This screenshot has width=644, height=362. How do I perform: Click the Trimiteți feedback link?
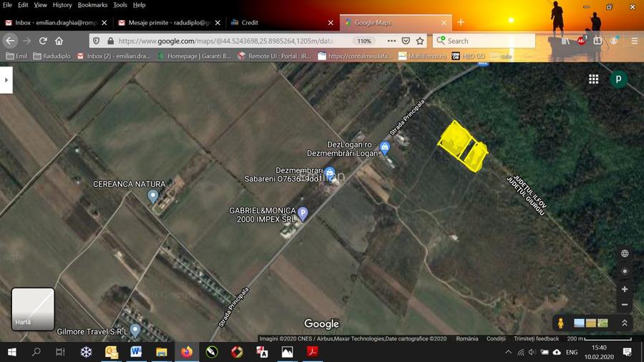coord(536,338)
